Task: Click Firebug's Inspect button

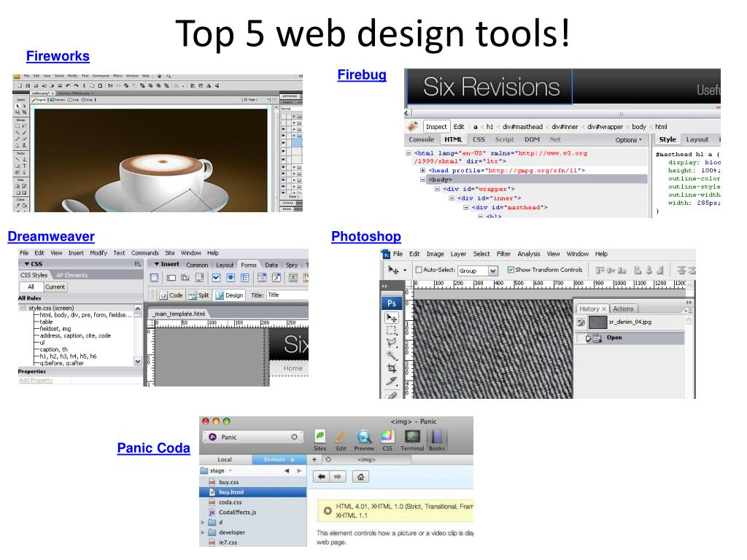Action: pos(436,127)
